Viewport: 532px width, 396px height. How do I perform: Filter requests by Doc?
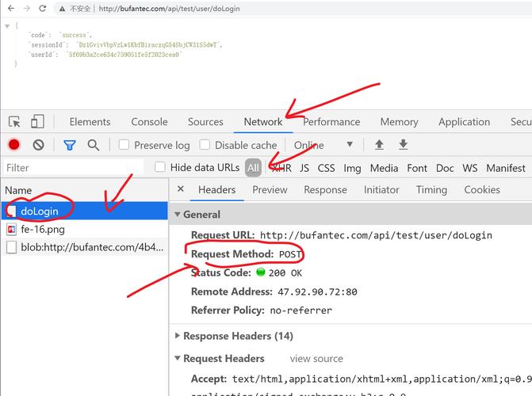(x=445, y=168)
